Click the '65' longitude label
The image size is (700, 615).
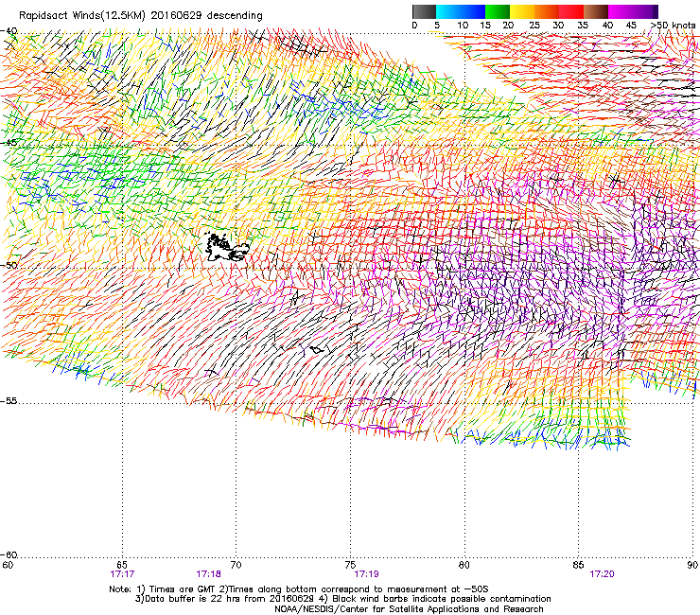tap(122, 565)
